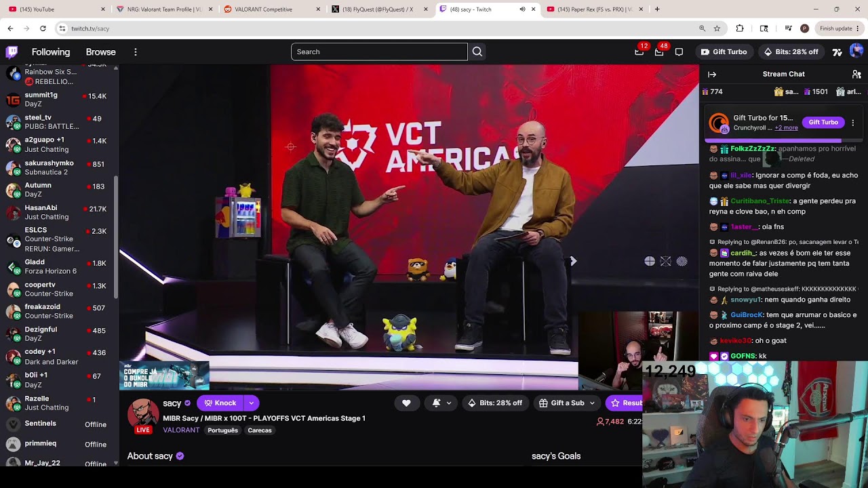Expand the +2 more gift link
Image resolution: width=868 pixels, height=488 pixels.
click(786, 128)
